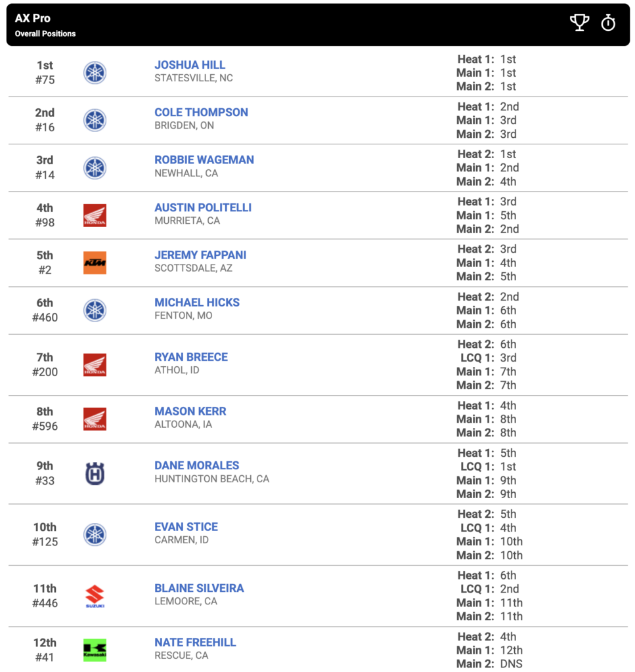
Task: Click Nate Freehill's Kawasaki logo
Action: point(95,650)
